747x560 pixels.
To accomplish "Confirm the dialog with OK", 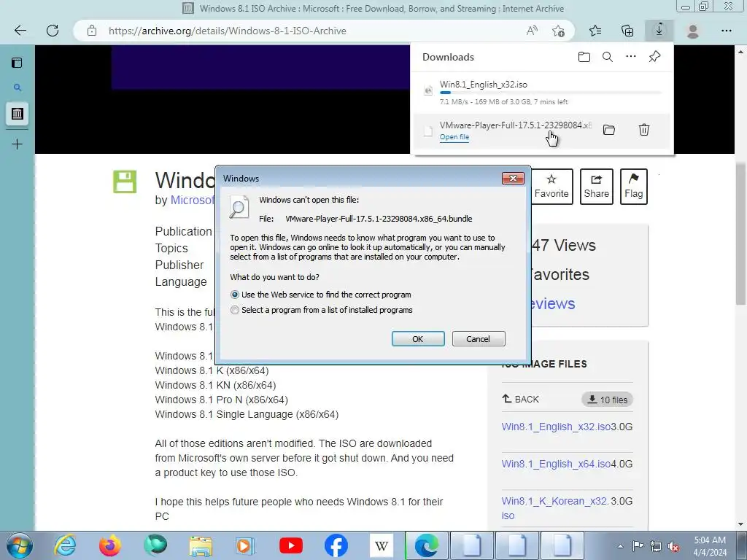I will [418, 339].
